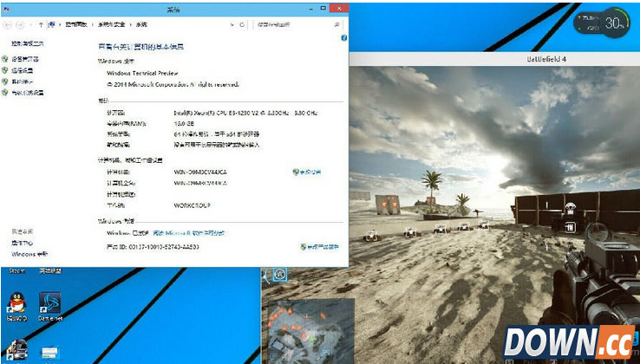Select the "Windows Technical Preview" text
This screenshot has height=364, width=640.
coord(142,74)
